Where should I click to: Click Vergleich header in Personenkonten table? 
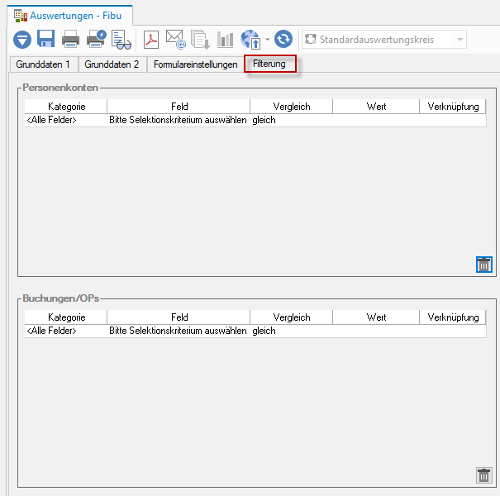coord(292,106)
